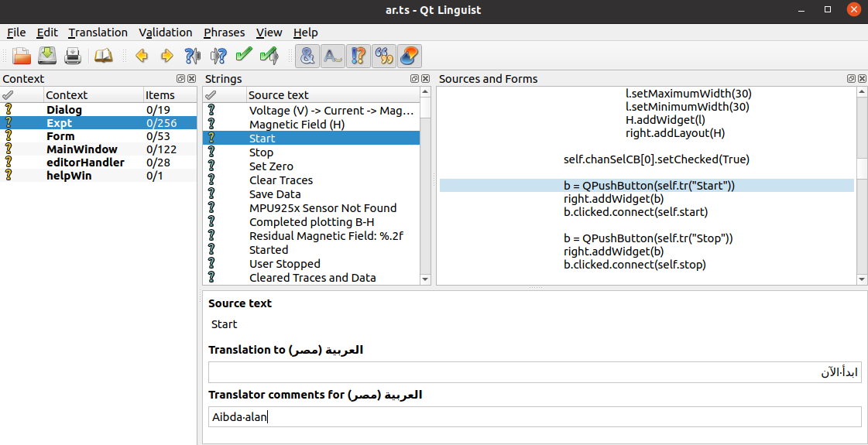
Task: Go to previous item with left arrow
Action: [x=142, y=56]
